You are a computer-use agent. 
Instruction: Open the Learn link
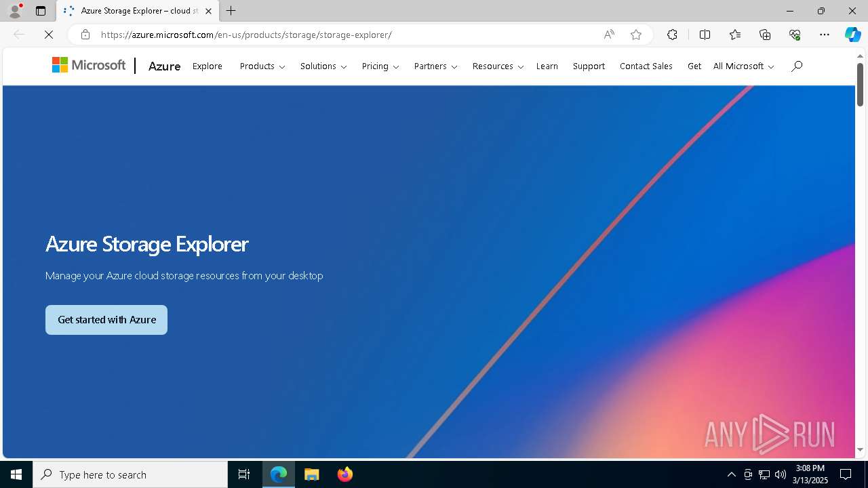pos(547,66)
